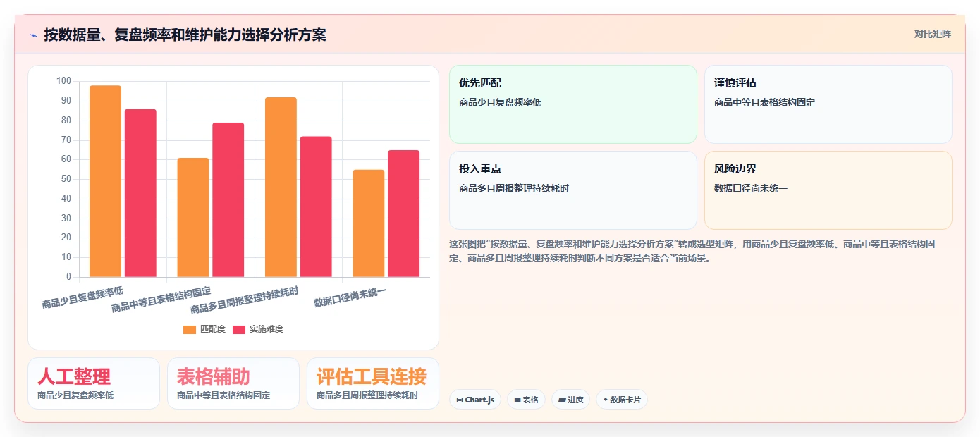Image resolution: width=980 pixels, height=437 pixels.
Task: Click the red bar for 商品多且周报整理持续耗时
Action: pos(316,207)
